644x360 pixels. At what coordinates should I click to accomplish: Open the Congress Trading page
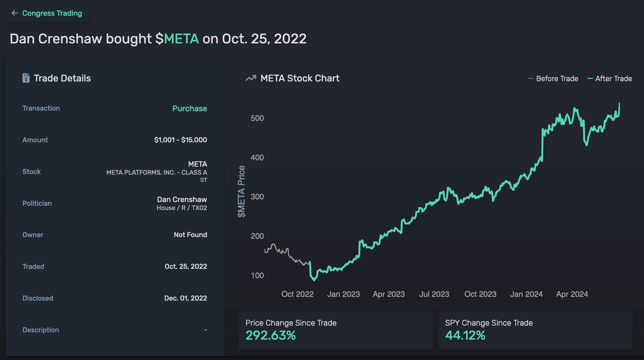[x=52, y=13]
